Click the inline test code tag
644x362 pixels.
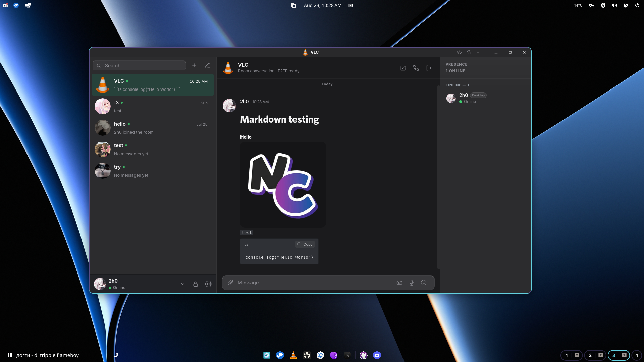[x=247, y=233]
